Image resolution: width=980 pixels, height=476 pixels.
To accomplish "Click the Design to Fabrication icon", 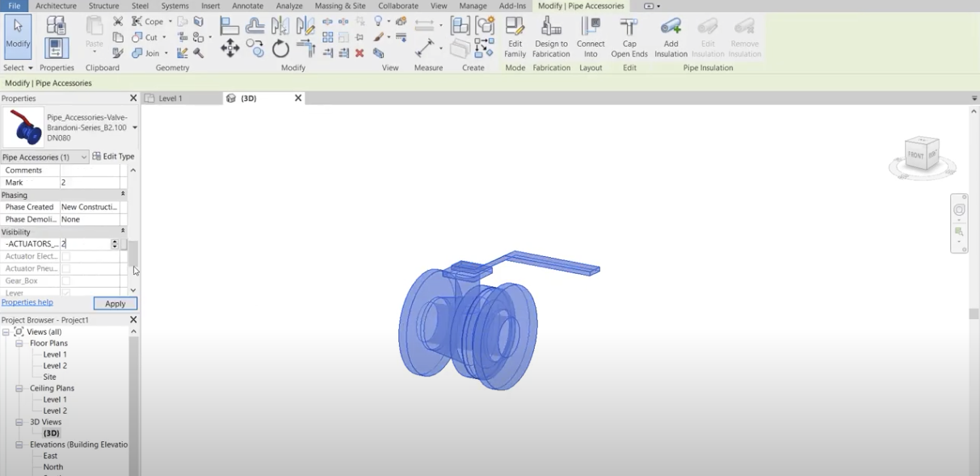I will tap(551, 37).
